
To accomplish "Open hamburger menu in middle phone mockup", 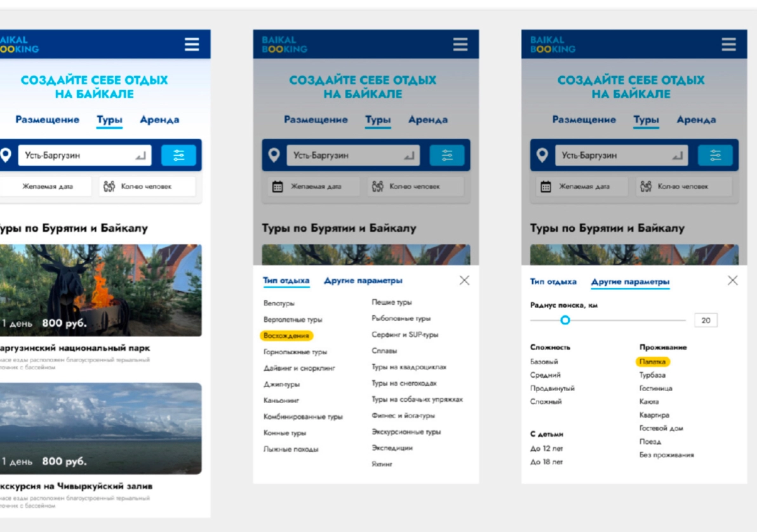I will pyautogui.click(x=460, y=44).
